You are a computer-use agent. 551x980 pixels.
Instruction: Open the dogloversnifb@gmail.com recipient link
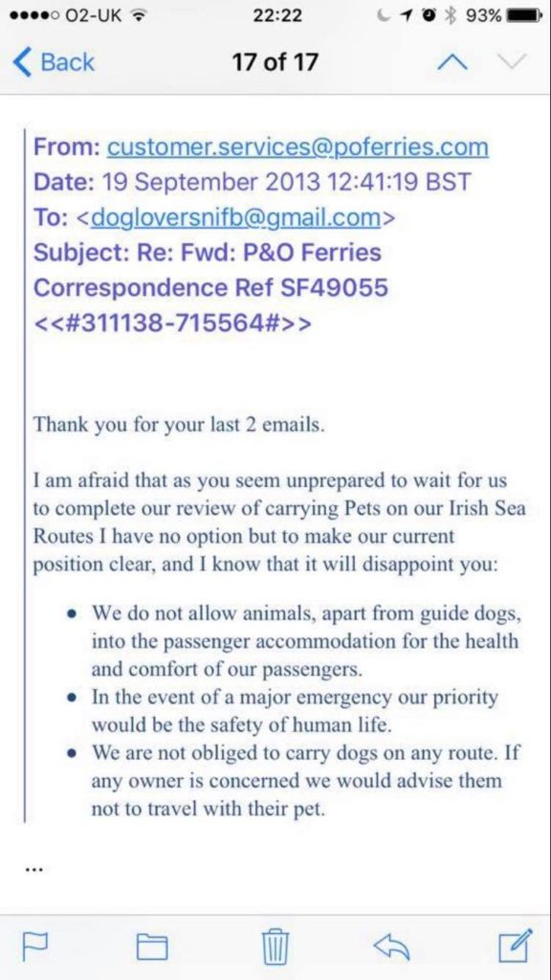point(236,217)
